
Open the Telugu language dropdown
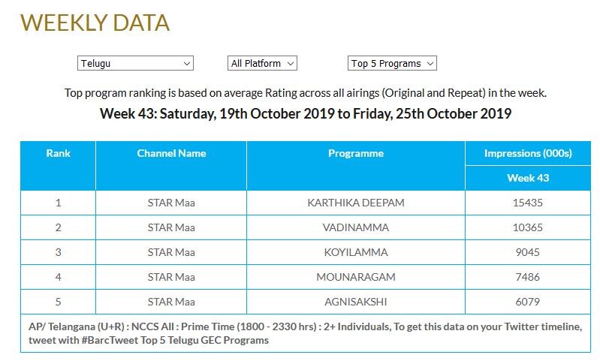point(135,64)
